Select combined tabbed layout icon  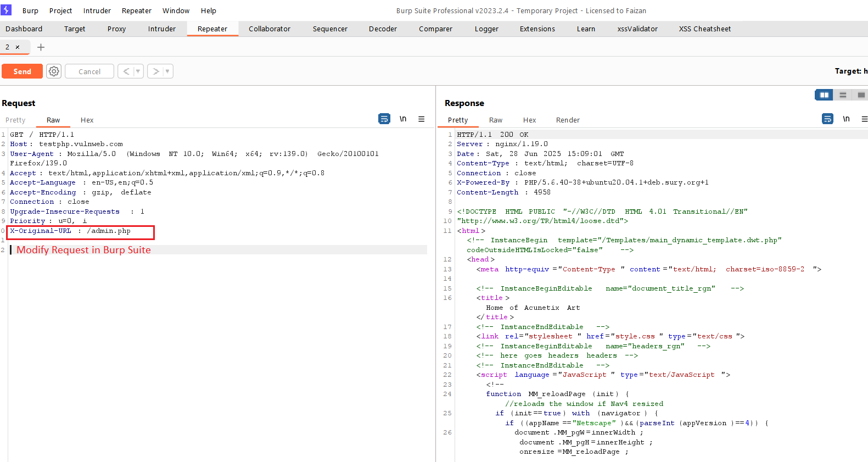tap(861, 95)
